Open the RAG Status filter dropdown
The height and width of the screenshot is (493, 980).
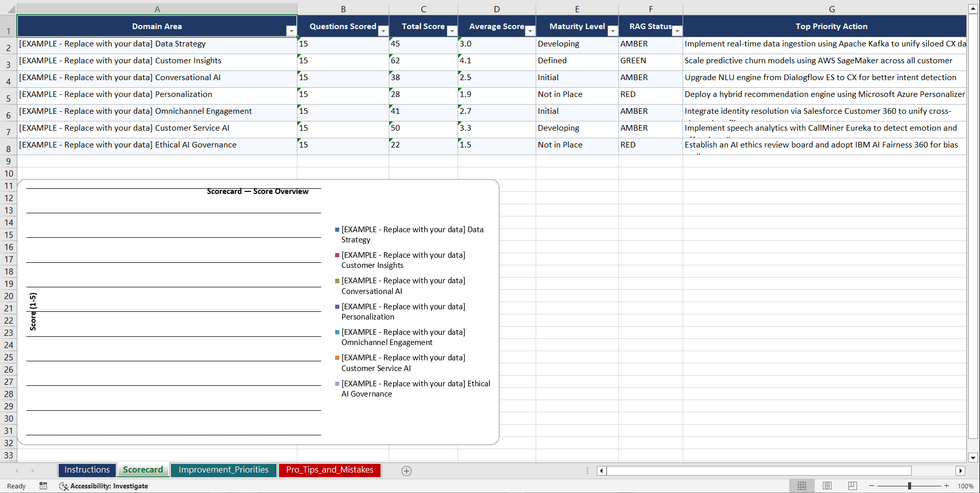pyautogui.click(x=677, y=31)
